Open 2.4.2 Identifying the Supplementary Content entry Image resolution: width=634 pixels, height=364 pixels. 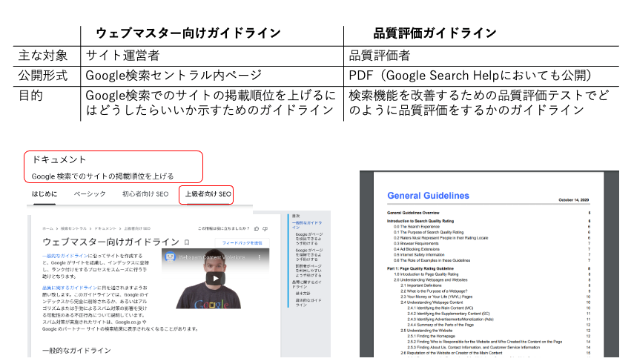(449, 314)
